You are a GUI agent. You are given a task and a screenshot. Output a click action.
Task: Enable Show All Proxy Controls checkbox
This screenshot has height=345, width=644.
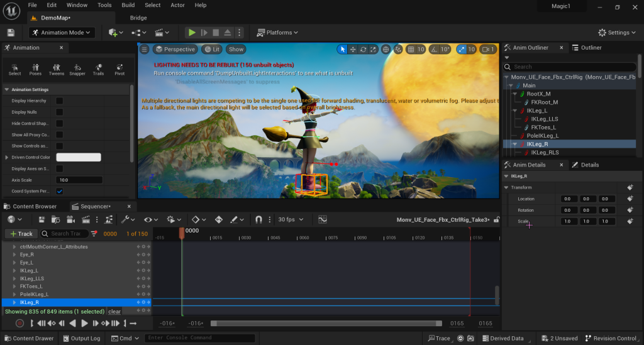tap(60, 134)
